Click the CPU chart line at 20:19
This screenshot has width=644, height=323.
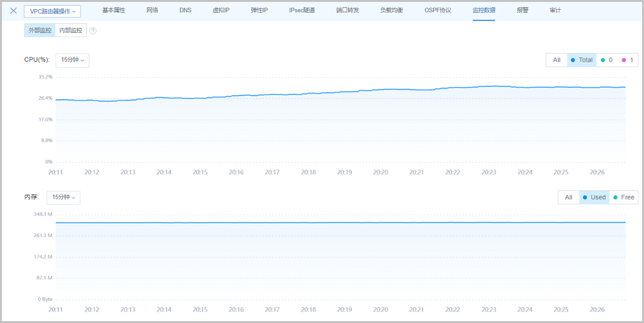(345, 92)
